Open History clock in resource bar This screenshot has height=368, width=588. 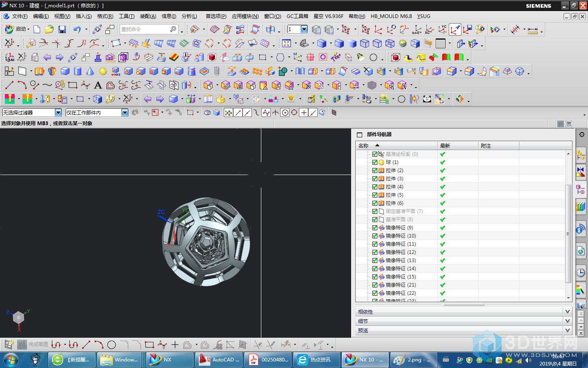[581, 273]
